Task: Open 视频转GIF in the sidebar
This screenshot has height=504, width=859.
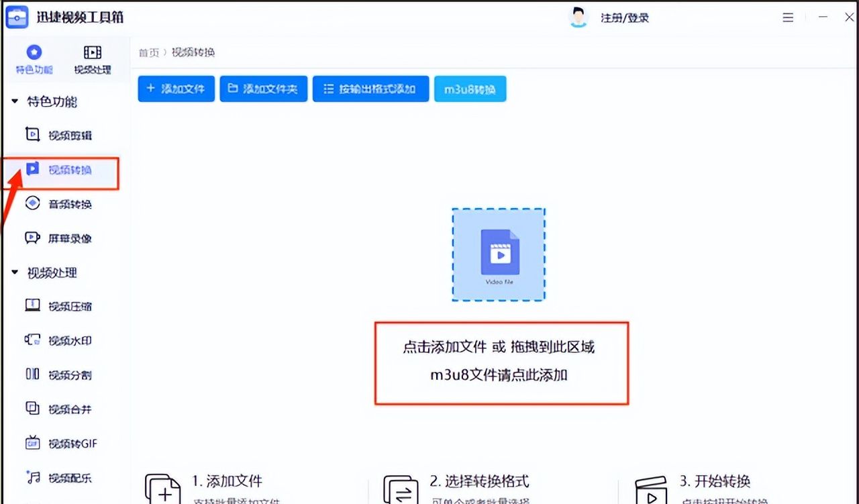Action: (61, 444)
